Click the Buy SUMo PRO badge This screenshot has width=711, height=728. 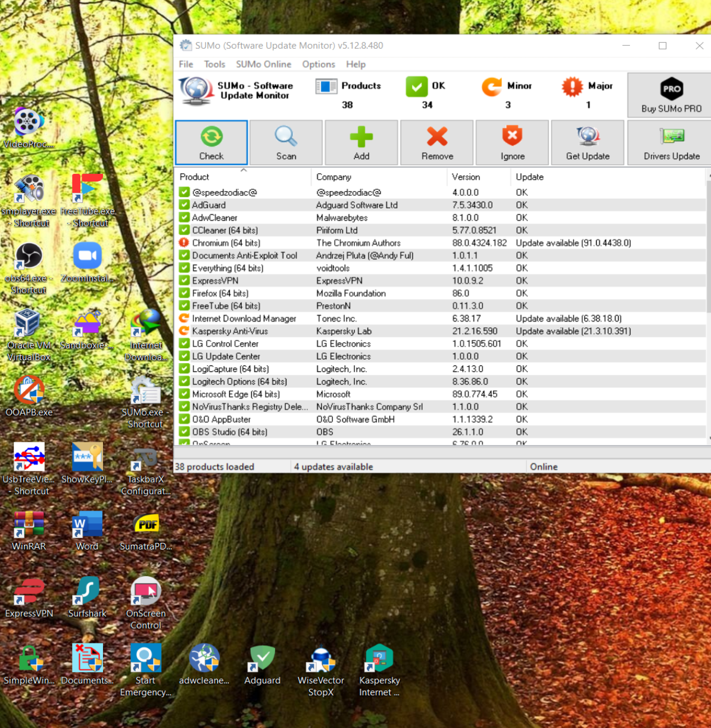(x=671, y=90)
